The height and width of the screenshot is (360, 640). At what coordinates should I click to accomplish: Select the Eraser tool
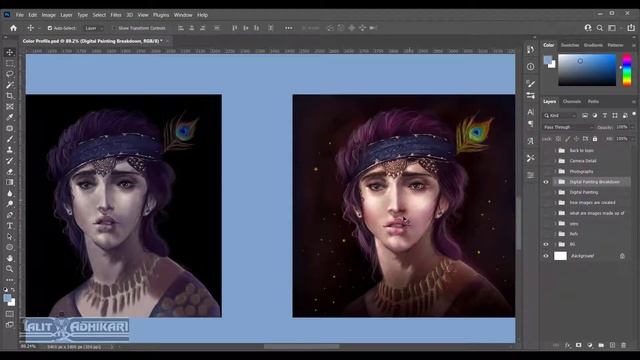pyautogui.click(x=10, y=171)
